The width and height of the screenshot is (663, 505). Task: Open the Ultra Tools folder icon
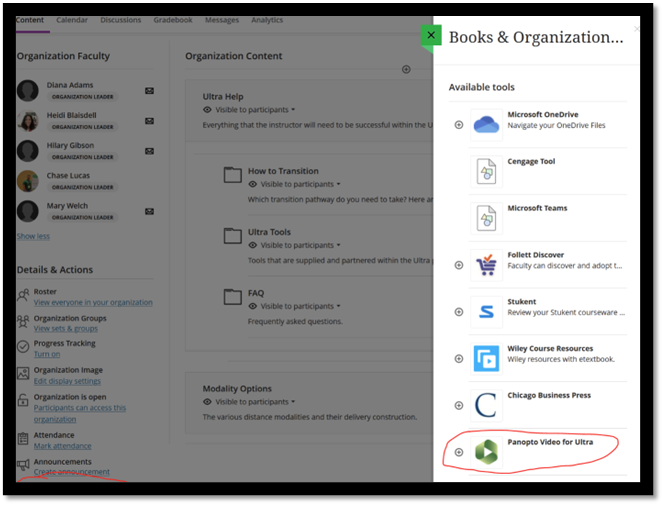coord(233,236)
